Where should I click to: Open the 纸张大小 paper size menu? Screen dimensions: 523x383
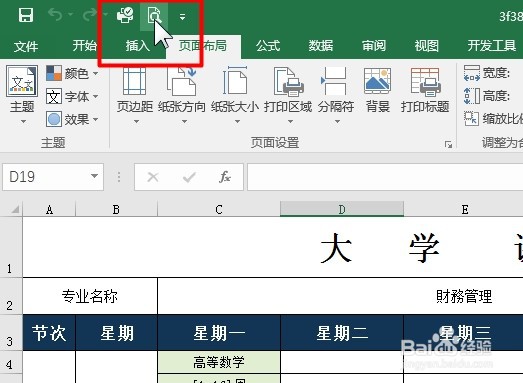click(235, 94)
